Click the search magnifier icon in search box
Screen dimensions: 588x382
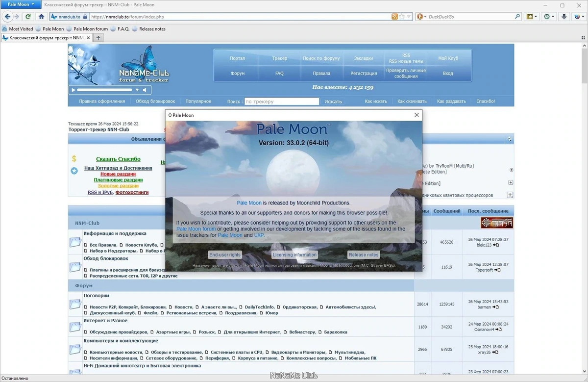pyautogui.click(x=517, y=17)
